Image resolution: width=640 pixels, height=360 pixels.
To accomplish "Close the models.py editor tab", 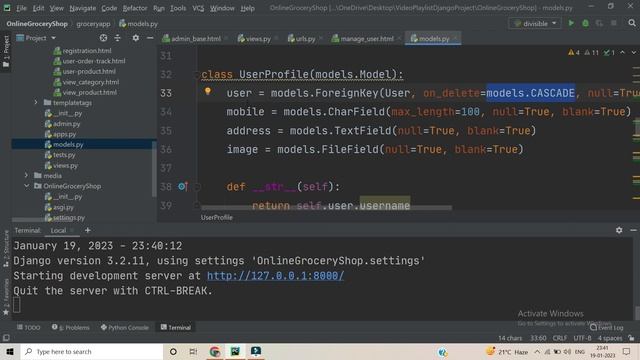I will [456, 39].
